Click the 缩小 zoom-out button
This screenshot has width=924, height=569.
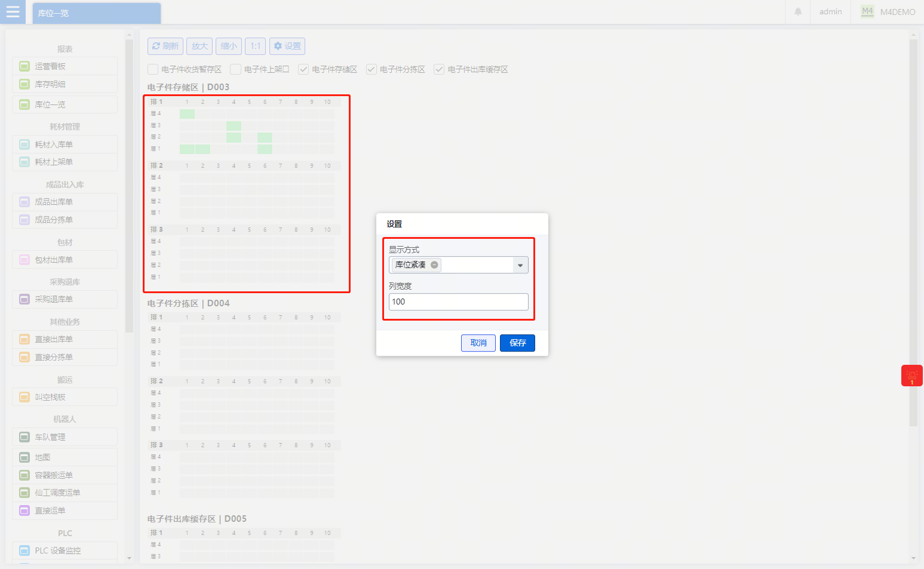(x=229, y=46)
